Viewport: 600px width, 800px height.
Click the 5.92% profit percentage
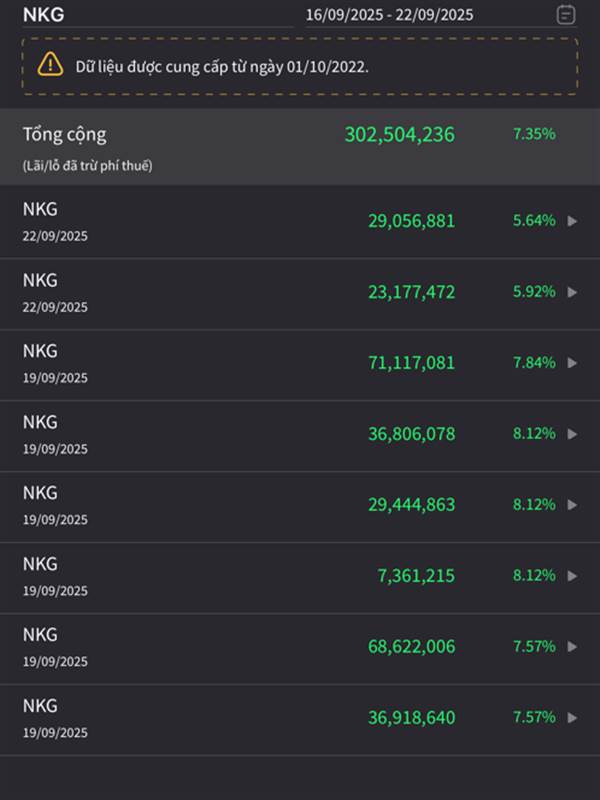[x=534, y=292]
